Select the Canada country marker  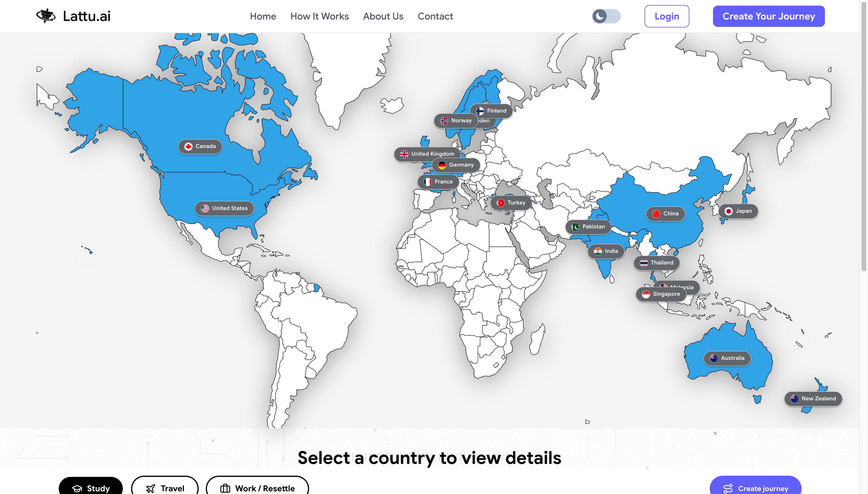pyautogui.click(x=200, y=146)
